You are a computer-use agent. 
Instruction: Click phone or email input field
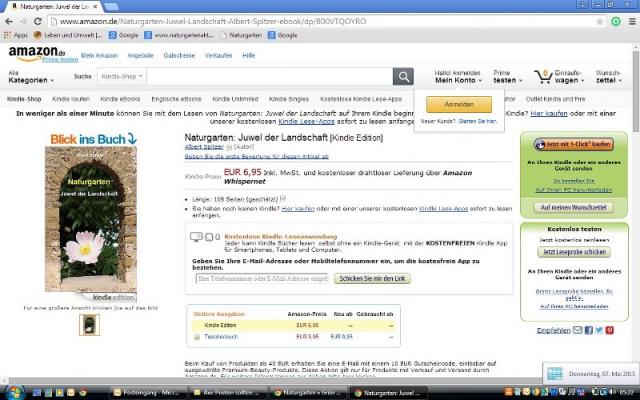click(x=262, y=278)
